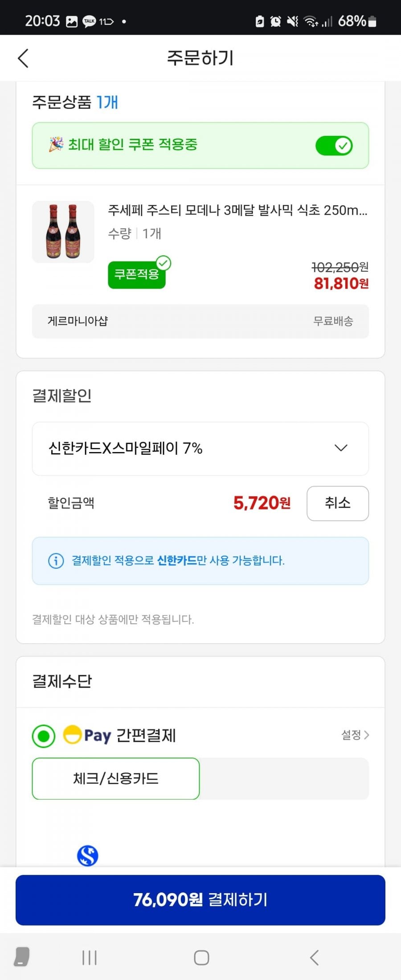Tap the back arrow in the header
Viewport: 401px width, 980px height.
[x=23, y=58]
